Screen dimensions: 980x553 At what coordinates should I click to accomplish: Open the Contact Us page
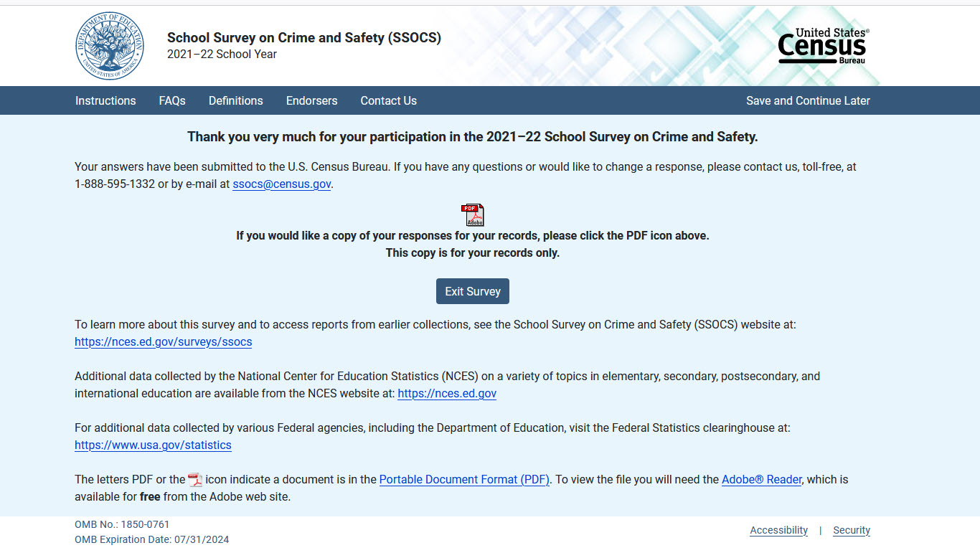click(388, 100)
